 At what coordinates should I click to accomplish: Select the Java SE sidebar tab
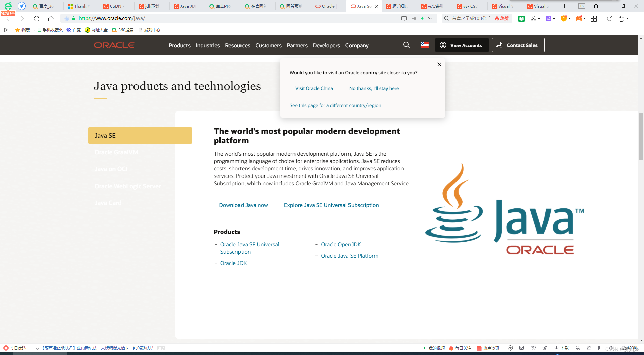point(140,135)
